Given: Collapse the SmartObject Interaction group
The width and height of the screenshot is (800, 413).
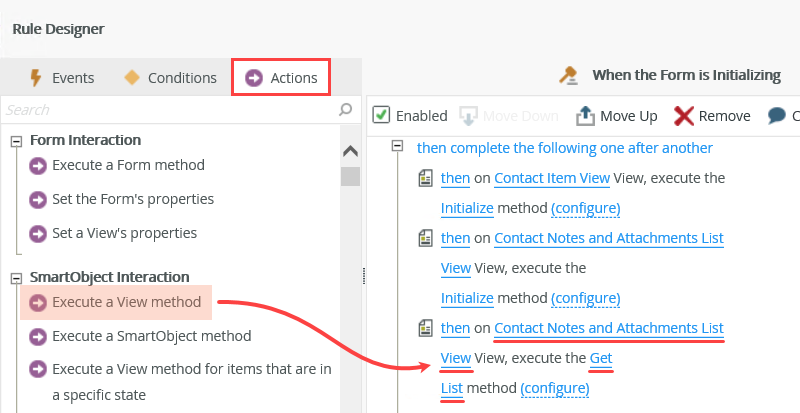Looking at the screenshot, I should coord(16,278).
